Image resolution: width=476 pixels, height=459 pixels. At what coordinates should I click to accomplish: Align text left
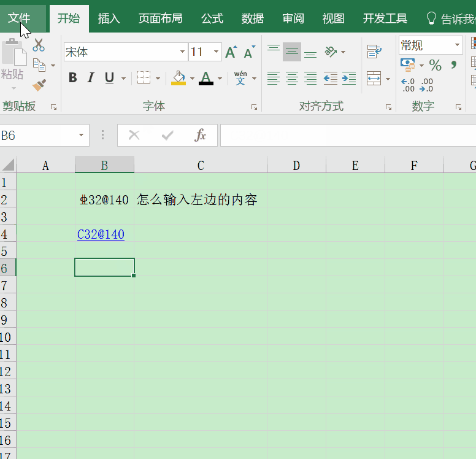pyautogui.click(x=273, y=79)
